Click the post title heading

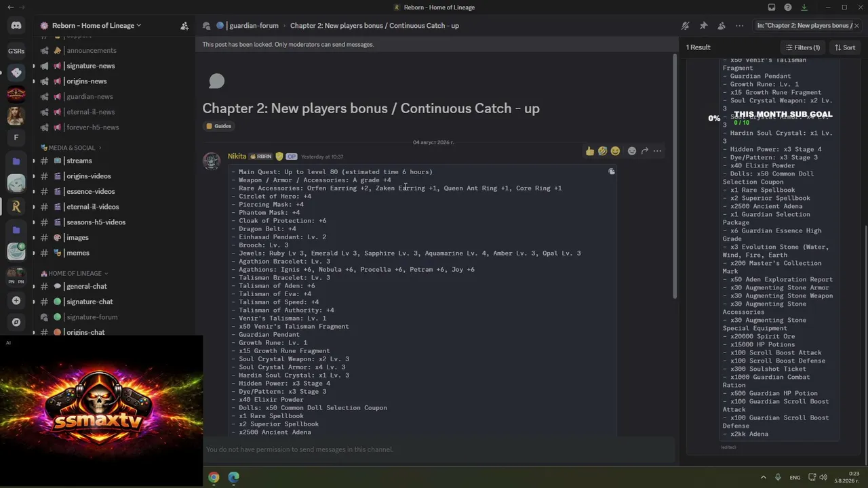[371, 108]
